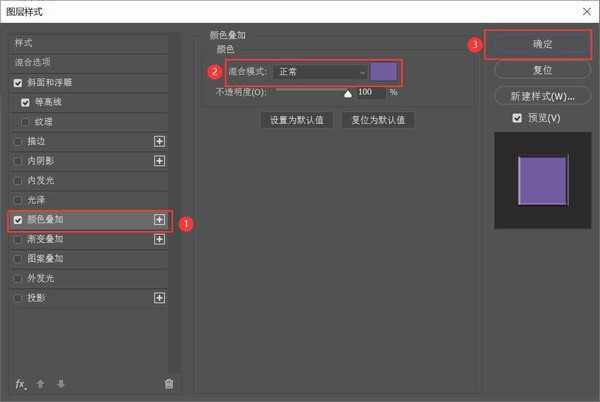Open the fx effects menu icon

click(x=20, y=383)
